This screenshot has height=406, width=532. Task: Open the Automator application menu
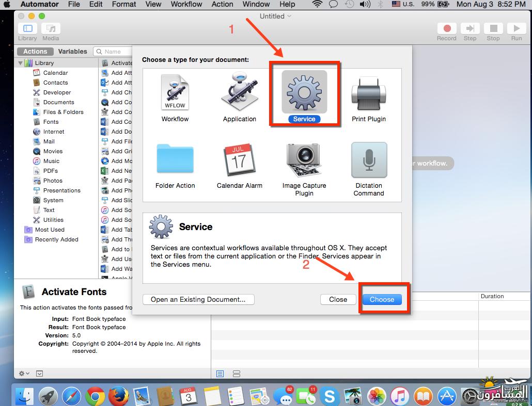tap(39, 5)
